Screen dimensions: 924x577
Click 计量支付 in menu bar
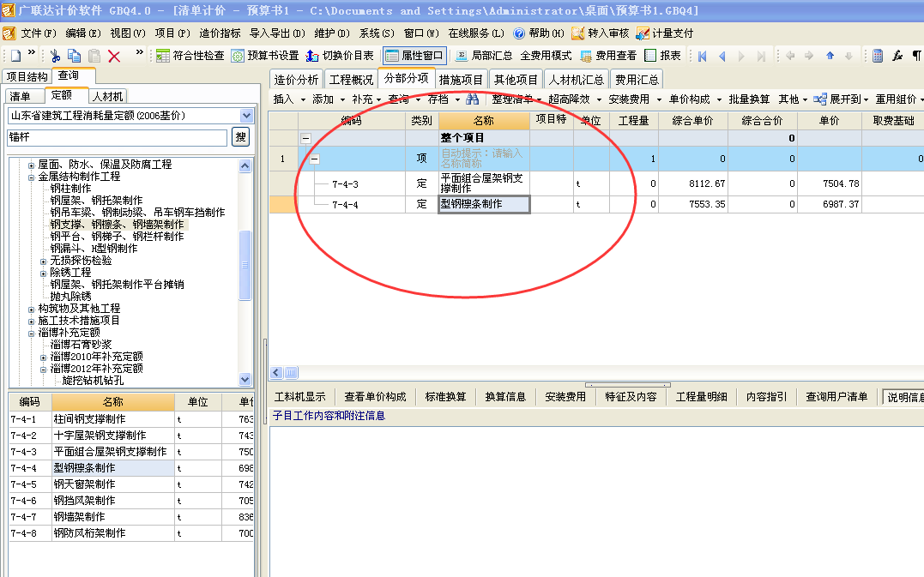click(665, 33)
